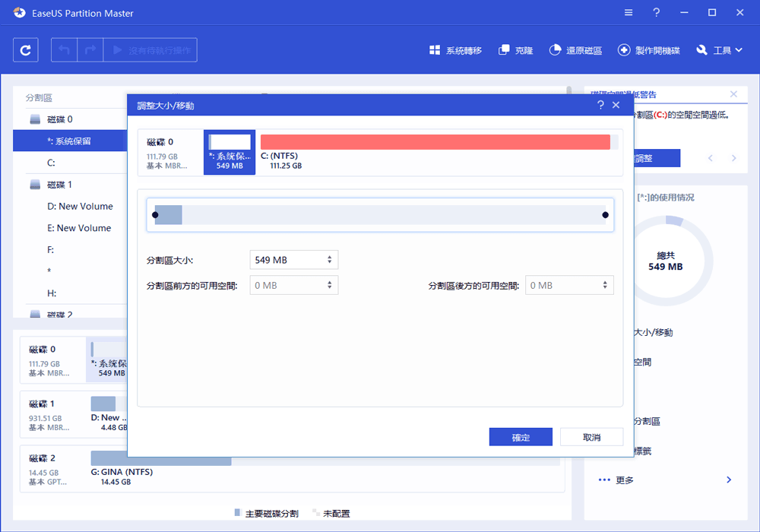Confirm resize with the 確定 button
Screen dimensions: 760x532
pyautogui.click(x=521, y=436)
